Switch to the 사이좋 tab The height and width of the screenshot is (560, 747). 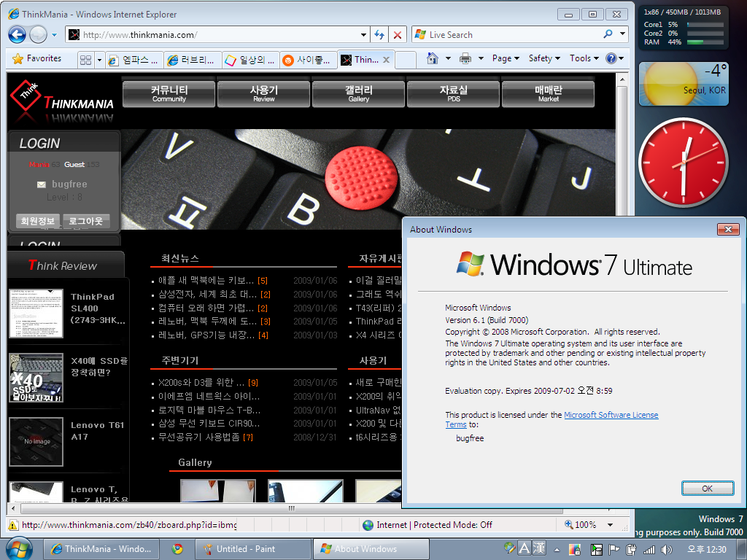309,60
